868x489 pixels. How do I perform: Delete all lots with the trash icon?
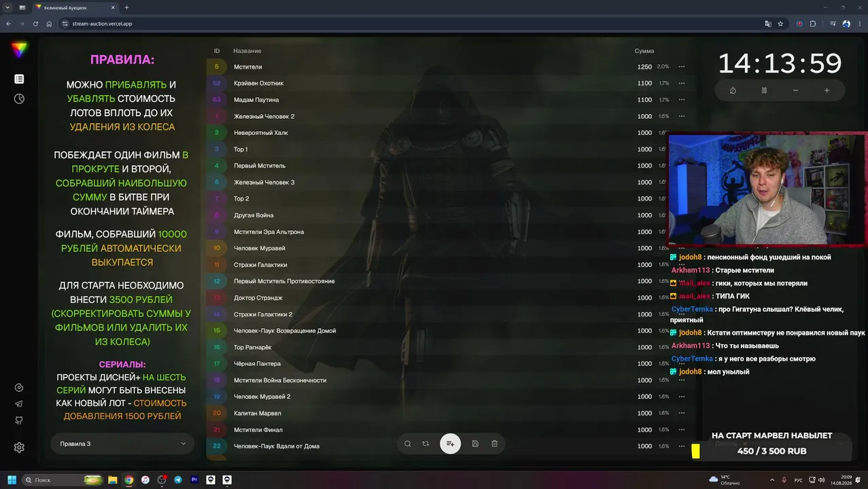click(x=494, y=443)
